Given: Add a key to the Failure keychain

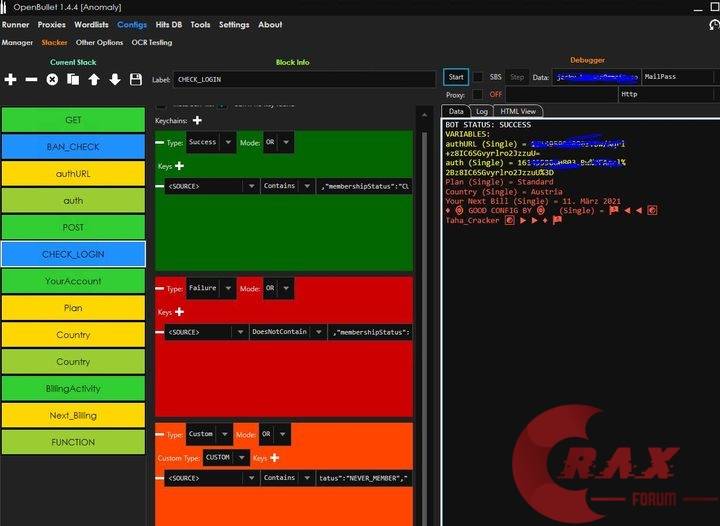Looking at the screenshot, I should pos(180,312).
